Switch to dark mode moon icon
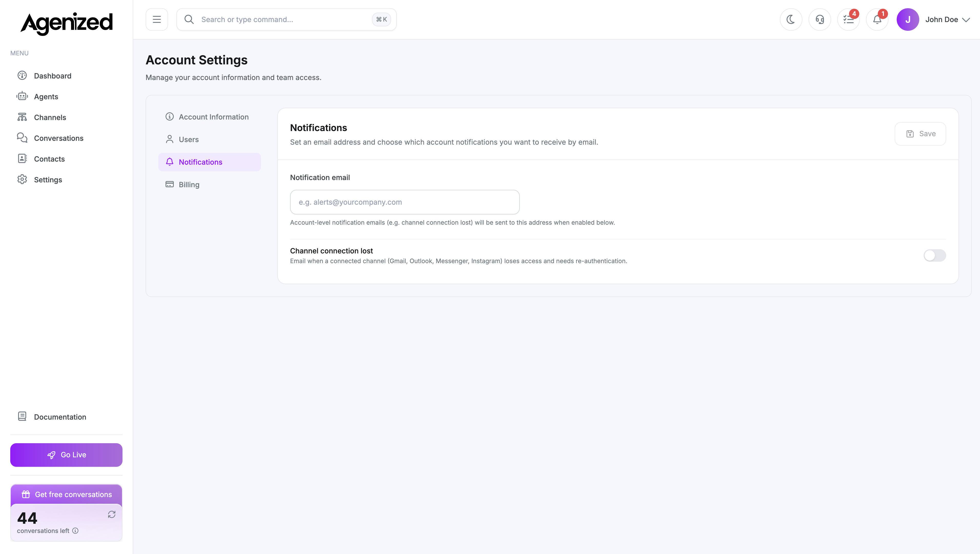The height and width of the screenshot is (554, 980). pyautogui.click(x=791, y=19)
